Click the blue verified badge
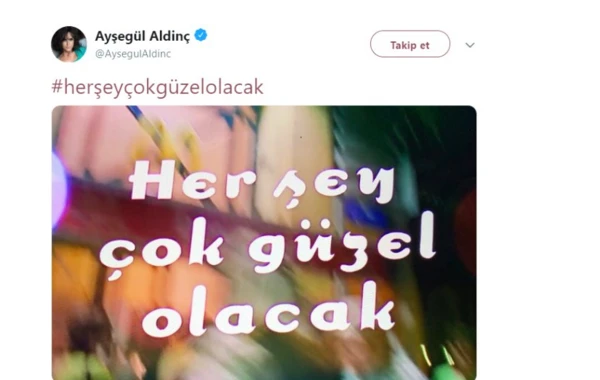The image size is (600, 380). tap(201, 35)
